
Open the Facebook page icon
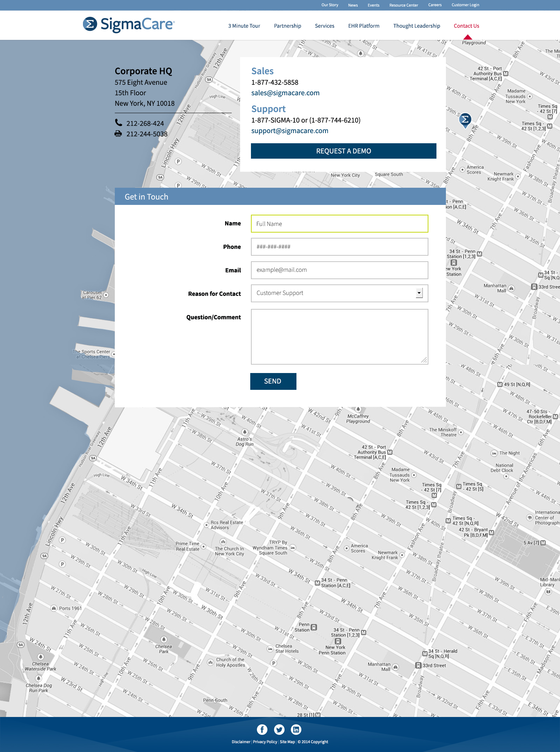point(262,730)
